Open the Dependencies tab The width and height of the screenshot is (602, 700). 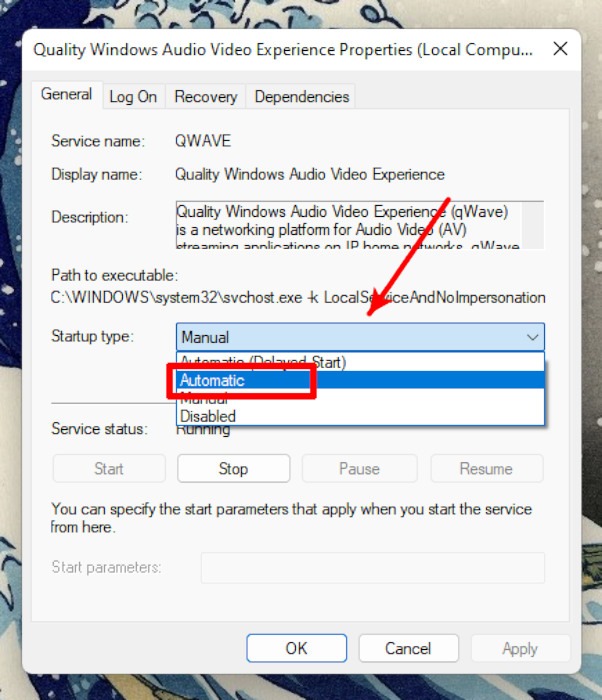[x=301, y=96]
